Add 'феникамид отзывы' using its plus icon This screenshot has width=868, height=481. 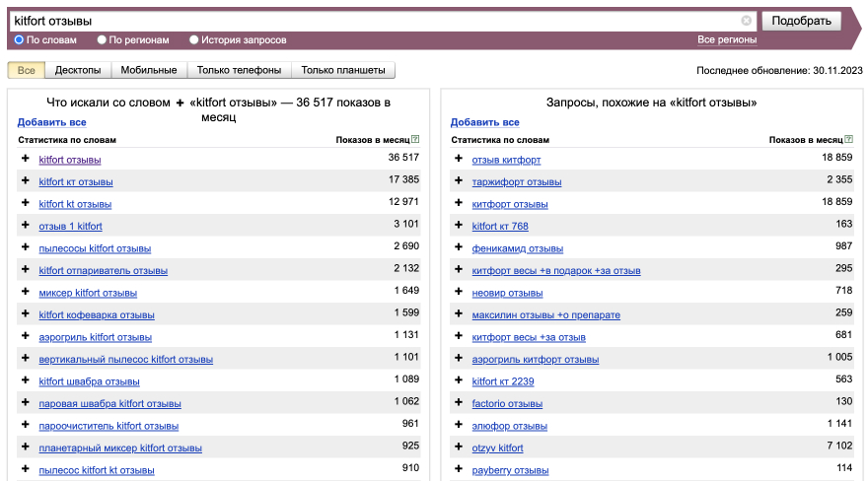pos(459,247)
